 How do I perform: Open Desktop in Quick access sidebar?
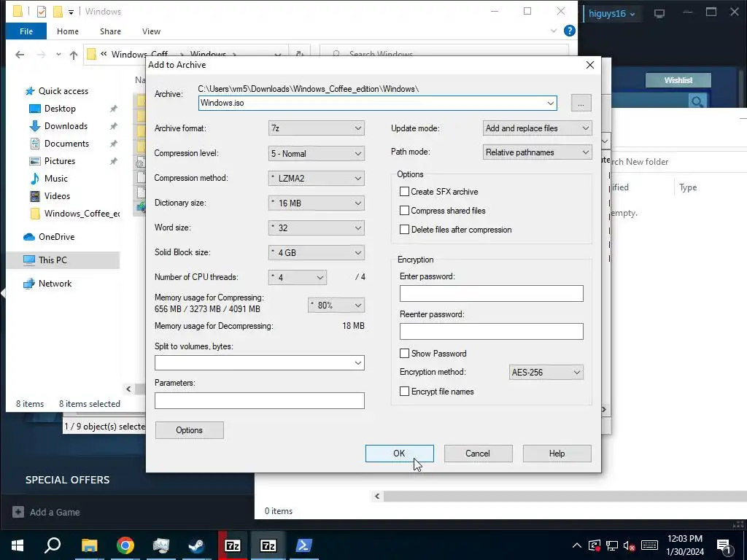[60, 109]
